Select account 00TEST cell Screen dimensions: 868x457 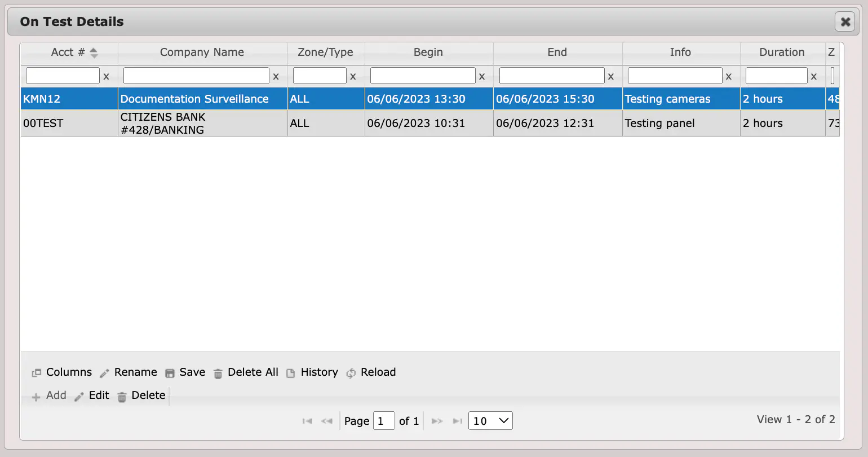point(69,123)
